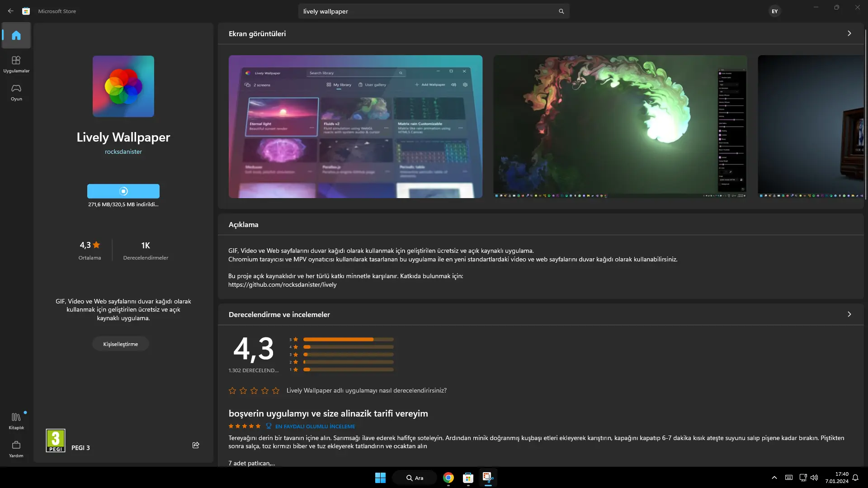Viewport: 868px width, 488px height.
Task: Open network settings in system tray
Action: [803, 478]
